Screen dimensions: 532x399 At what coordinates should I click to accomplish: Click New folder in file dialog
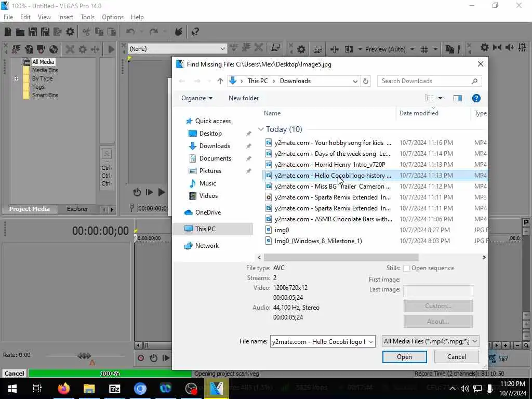[x=244, y=98]
